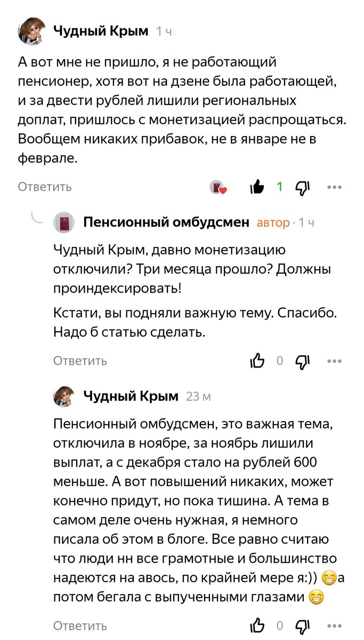Dislike the author's reply using thumbs down
This screenshot has width=364, height=640.
point(301,361)
